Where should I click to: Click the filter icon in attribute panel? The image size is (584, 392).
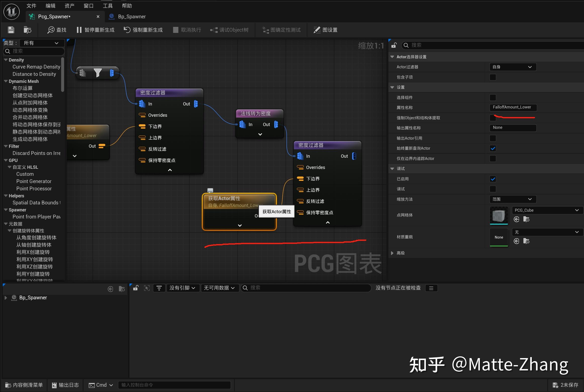point(159,288)
